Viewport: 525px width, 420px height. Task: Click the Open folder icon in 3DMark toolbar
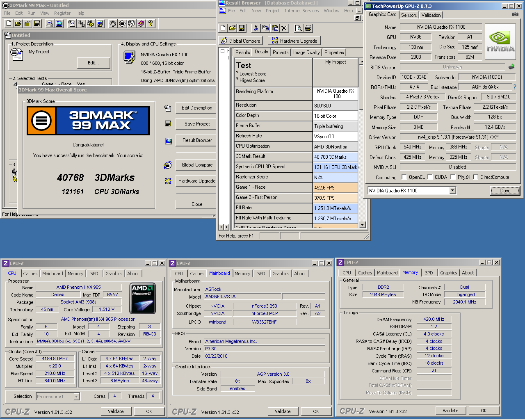coord(18,23)
